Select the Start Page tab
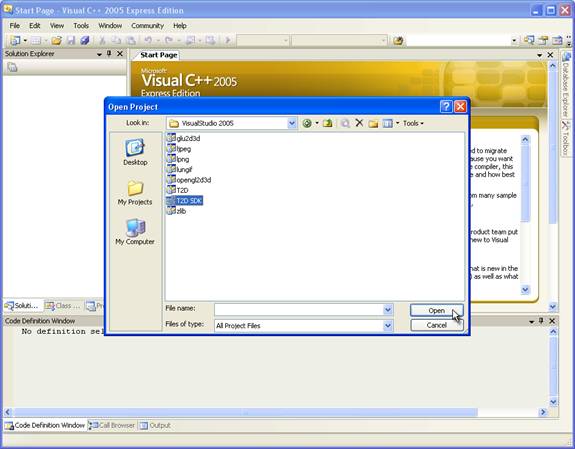The image size is (575, 449). [x=158, y=55]
